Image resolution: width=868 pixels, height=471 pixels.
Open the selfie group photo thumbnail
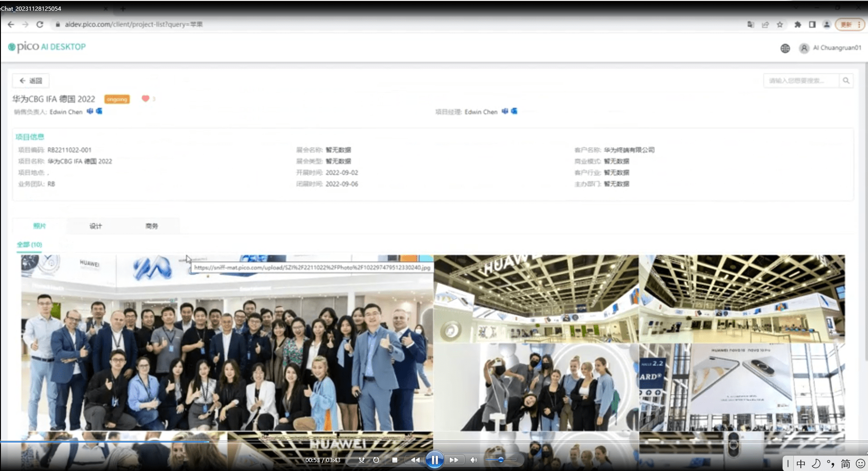[x=536, y=387]
